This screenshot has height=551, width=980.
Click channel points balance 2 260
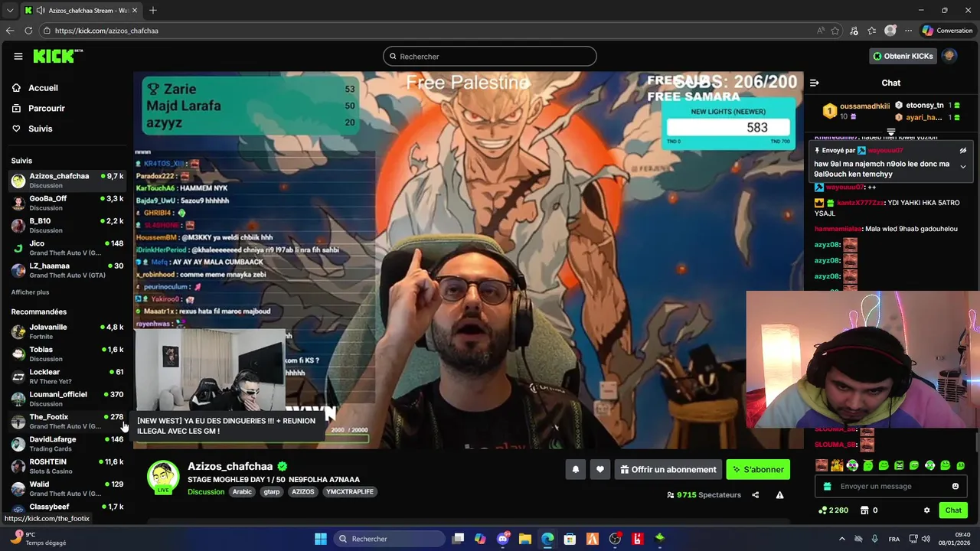pyautogui.click(x=834, y=510)
